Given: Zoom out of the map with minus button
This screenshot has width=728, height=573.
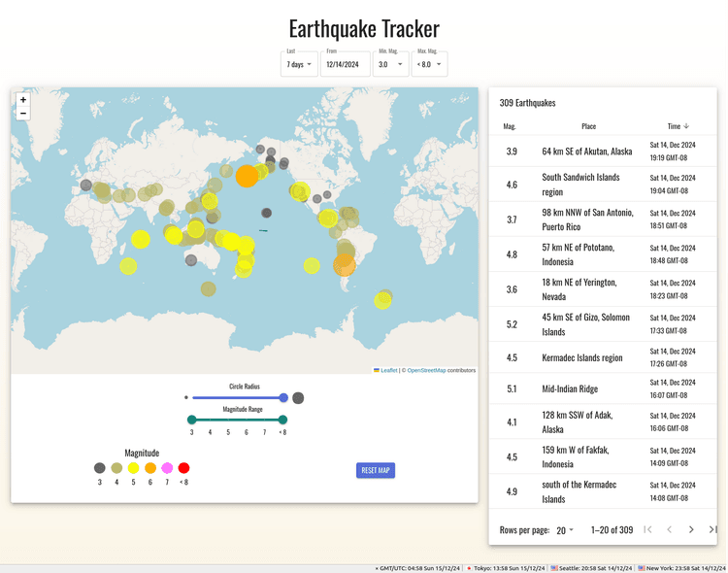Looking at the screenshot, I should click(23, 114).
